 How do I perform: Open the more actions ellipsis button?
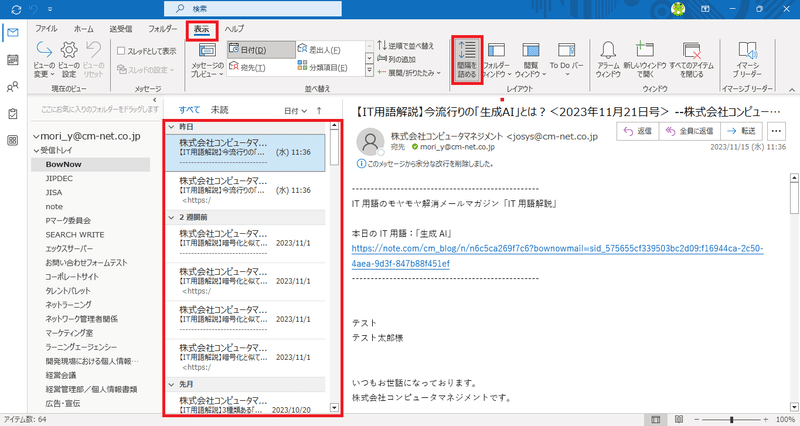click(x=776, y=131)
